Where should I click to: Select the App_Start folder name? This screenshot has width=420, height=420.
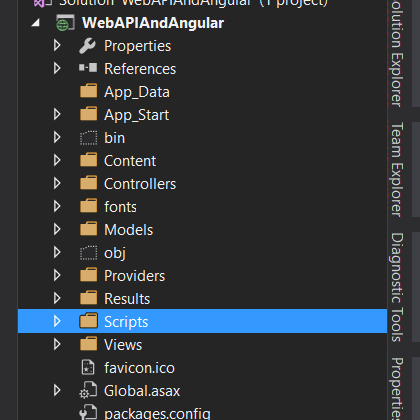(136, 116)
